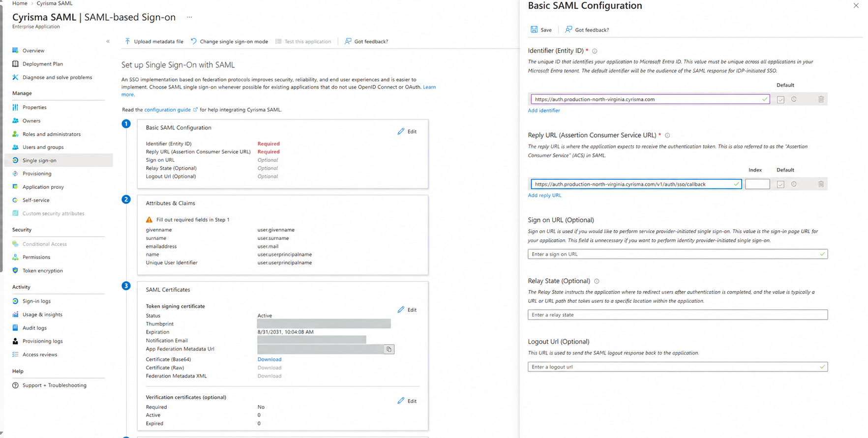Open the configuration guide link

point(171,110)
